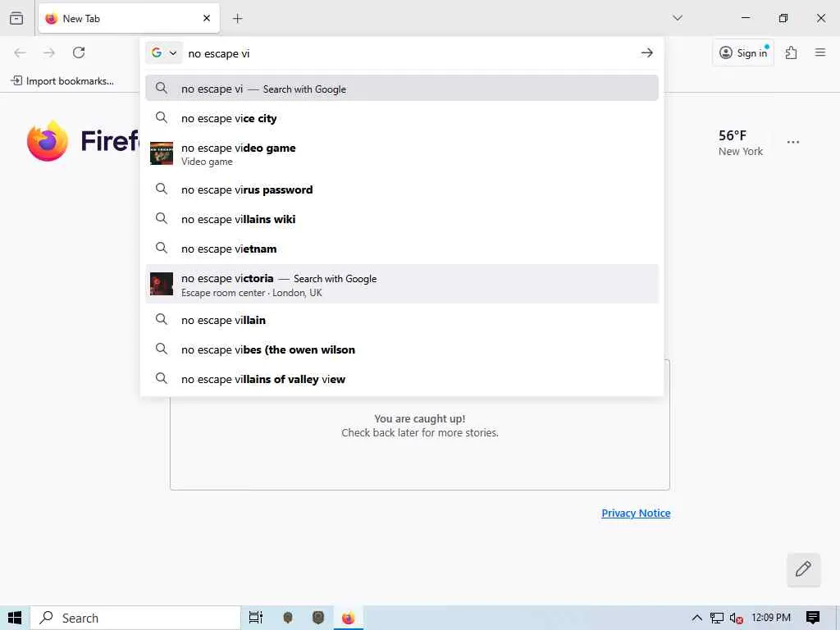Expand the list all tabs chevron
The width and height of the screenshot is (840, 630).
coord(678,18)
